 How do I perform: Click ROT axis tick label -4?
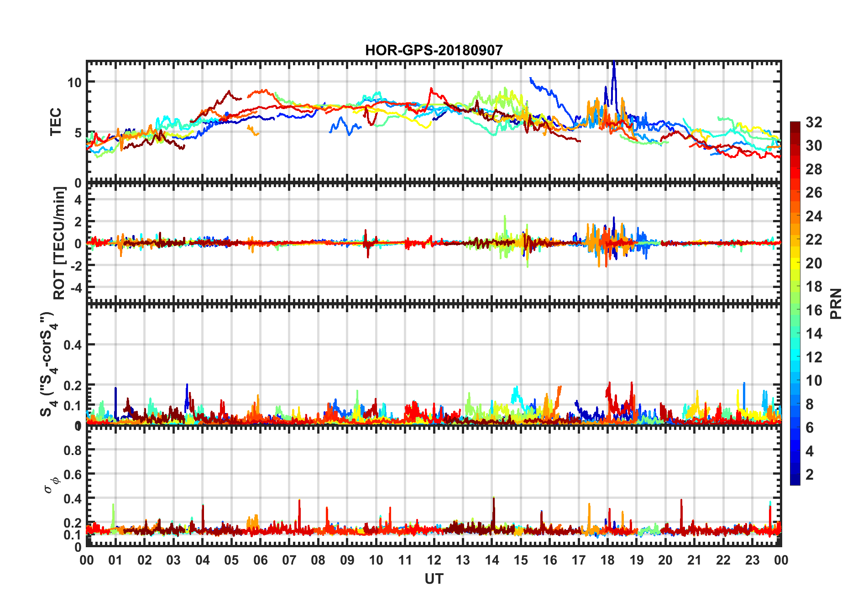[x=76, y=288]
